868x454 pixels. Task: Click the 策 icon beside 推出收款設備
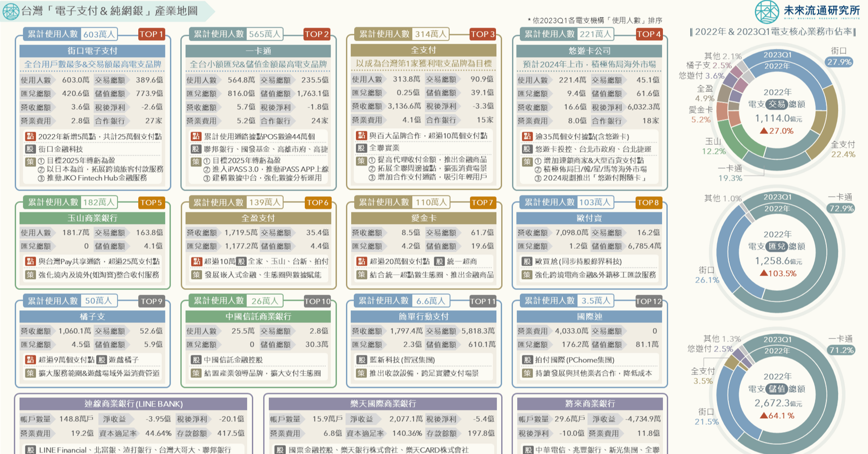pos(361,373)
